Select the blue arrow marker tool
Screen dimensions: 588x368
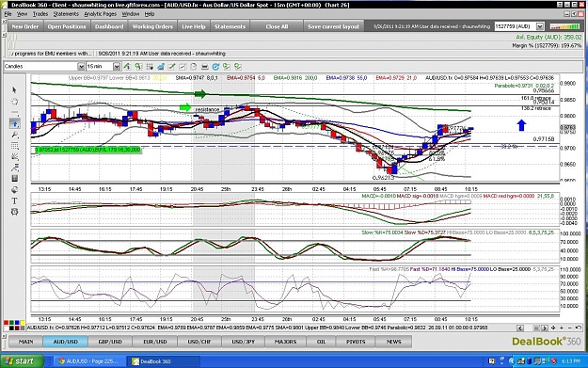coord(14,123)
